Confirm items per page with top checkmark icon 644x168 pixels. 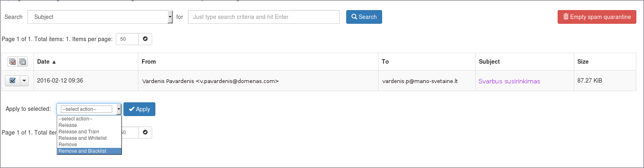(x=145, y=39)
